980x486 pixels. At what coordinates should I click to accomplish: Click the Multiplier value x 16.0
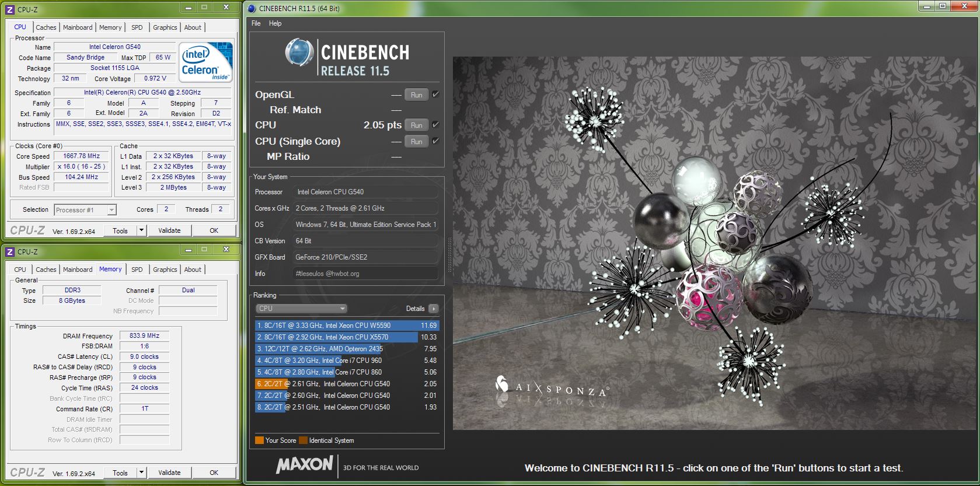[x=82, y=166]
